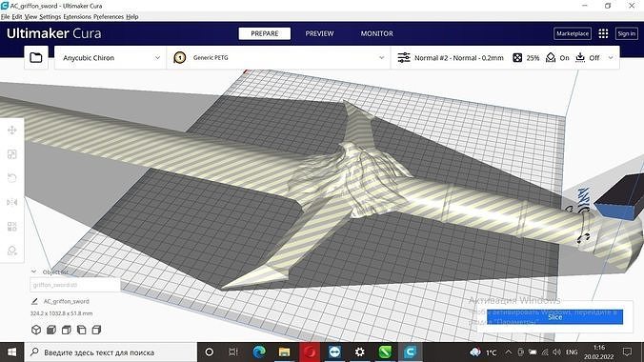Click the blue Slice button
The image size is (644, 362).
coord(554,317)
